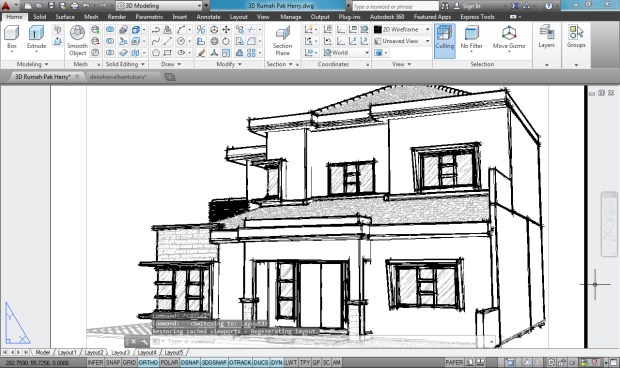Screen dimensions: 620x368
Task: Expand the Draw panel
Action: [x=171, y=64]
